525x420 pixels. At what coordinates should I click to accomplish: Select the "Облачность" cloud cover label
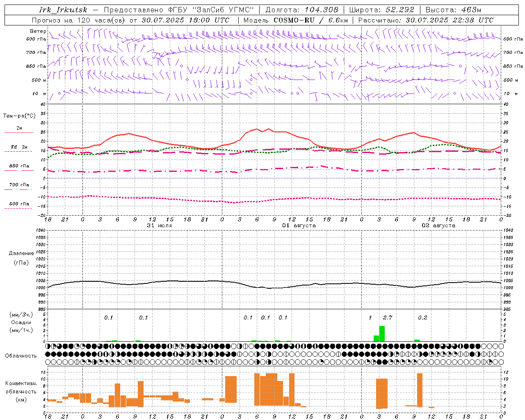point(21,356)
